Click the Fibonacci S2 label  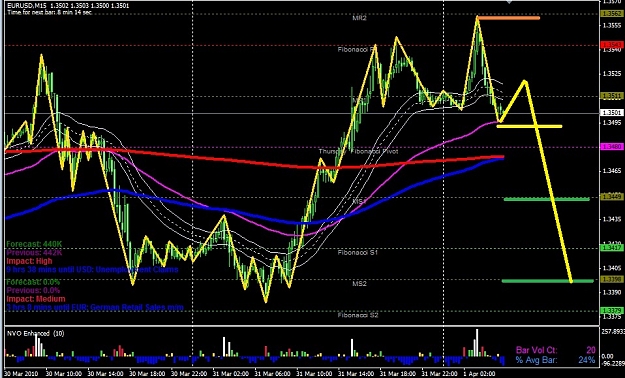(x=358, y=315)
